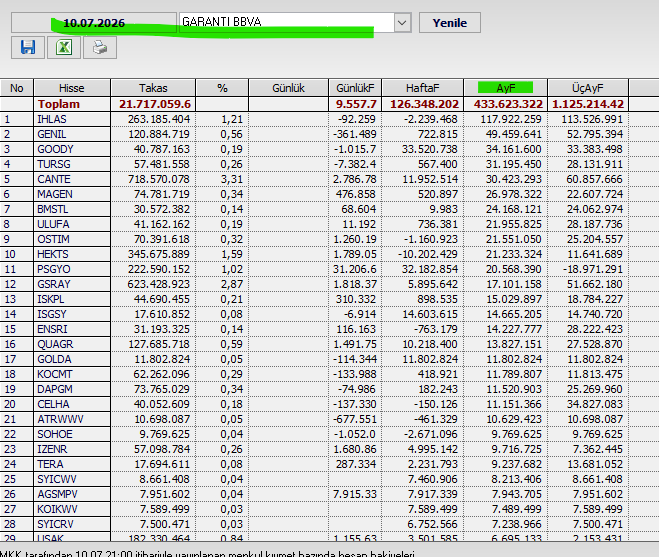The height and width of the screenshot is (557, 659).
Task: Click the Günlük column header
Action: click(x=288, y=88)
